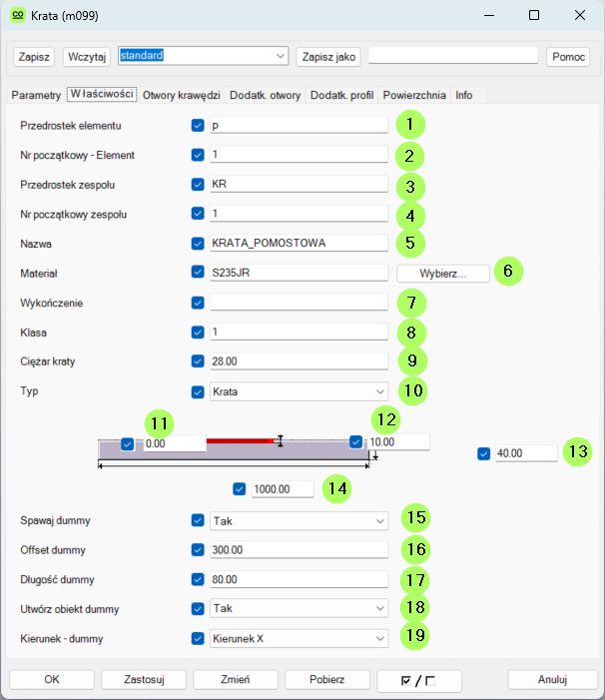Select the Info tab
The height and width of the screenshot is (700, 605).
464,95
